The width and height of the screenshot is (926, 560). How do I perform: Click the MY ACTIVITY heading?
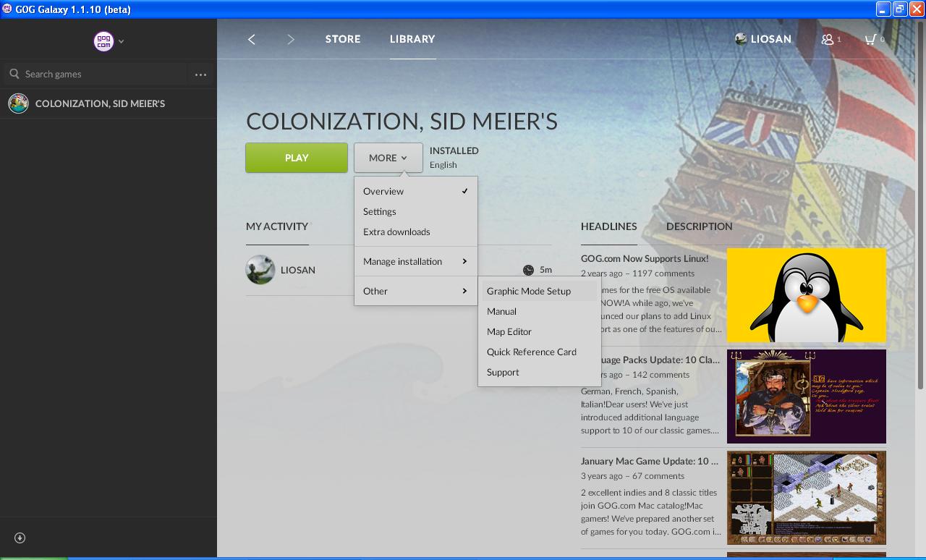pyautogui.click(x=277, y=226)
